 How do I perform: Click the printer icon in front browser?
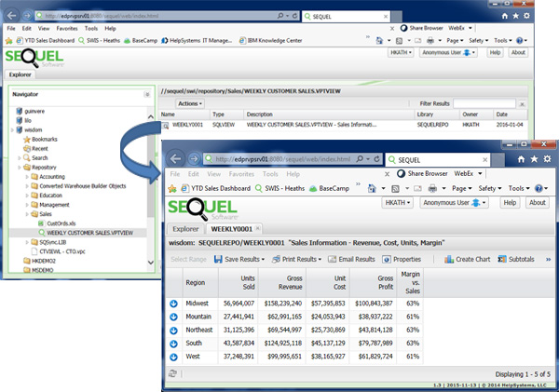pos(432,188)
